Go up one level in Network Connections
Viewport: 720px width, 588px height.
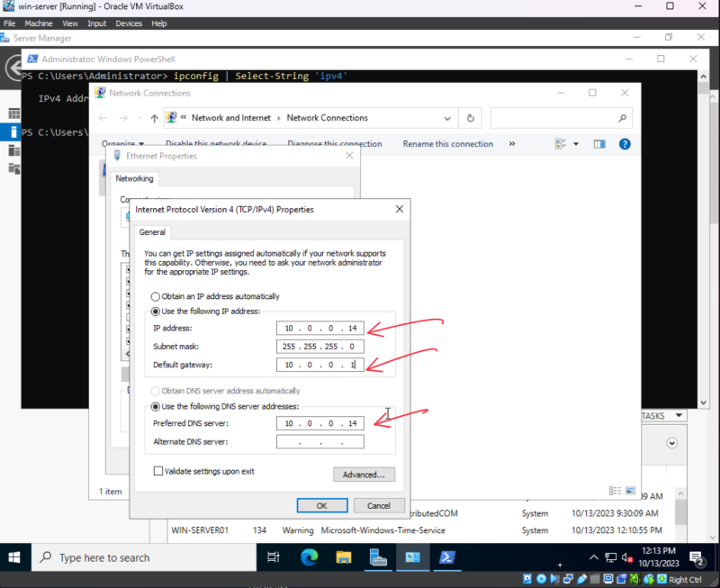pos(155,118)
